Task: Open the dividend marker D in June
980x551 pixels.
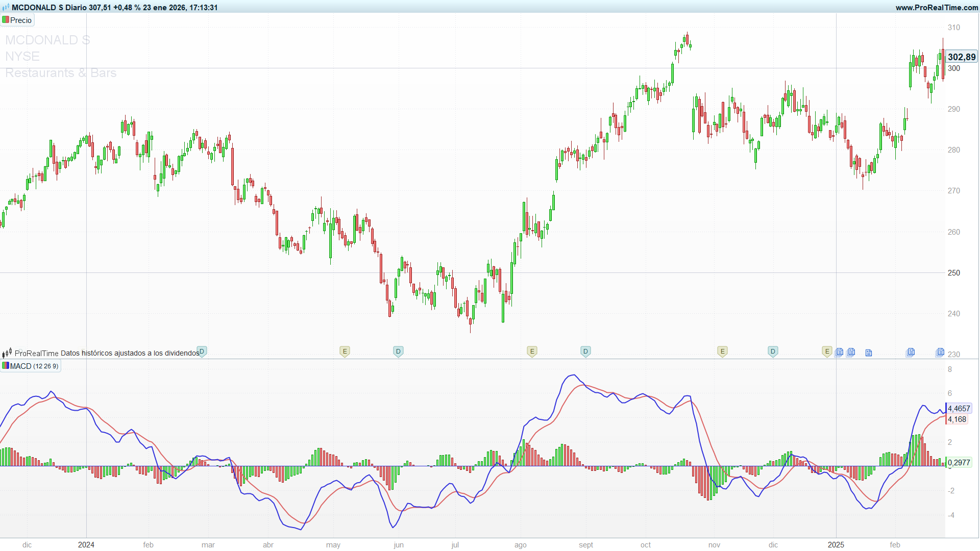Action: [399, 352]
